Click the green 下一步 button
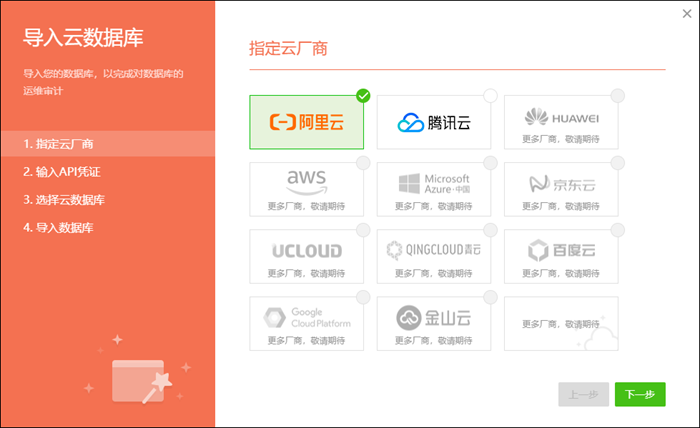This screenshot has width=700, height=428. click(640, 394)
